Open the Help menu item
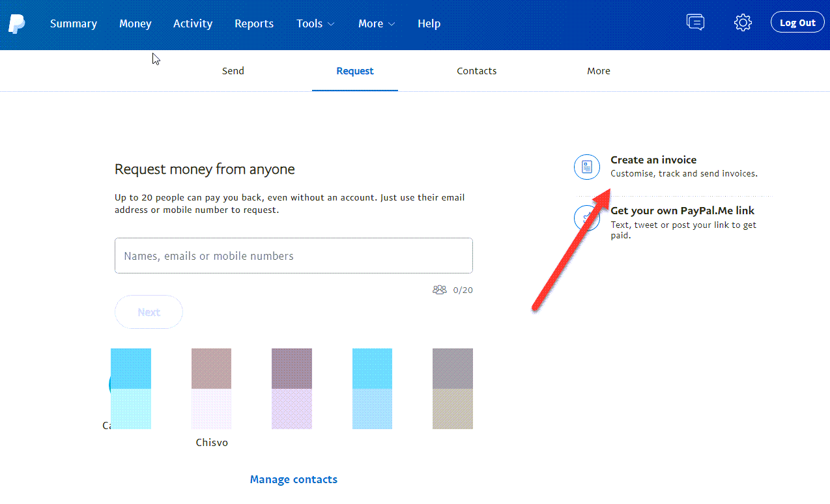This screenshot has height=504, width=830. click(429, 23)
